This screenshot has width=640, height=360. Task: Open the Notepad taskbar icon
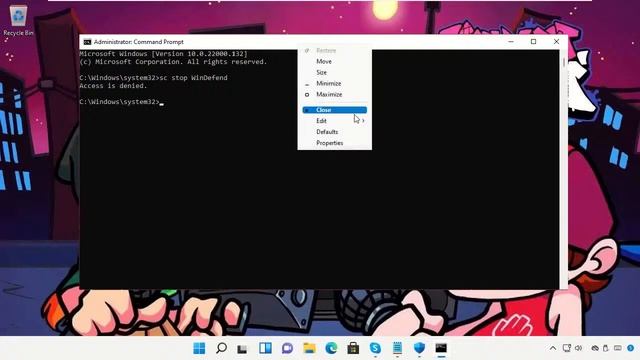[x=397, y=348]
